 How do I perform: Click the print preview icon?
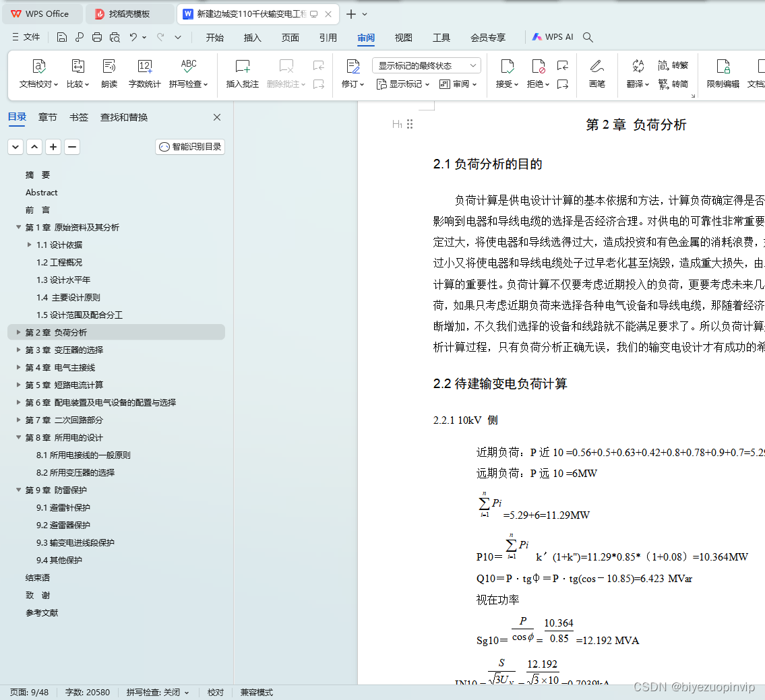pos(115,37)
